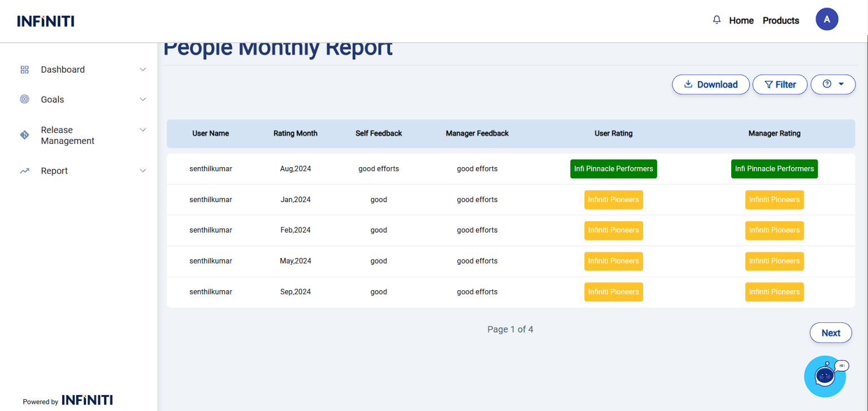The width and height of the screenshot is (868, 411).
Task: Open the user avatar A profile
Action: click(x=827, y=20)
